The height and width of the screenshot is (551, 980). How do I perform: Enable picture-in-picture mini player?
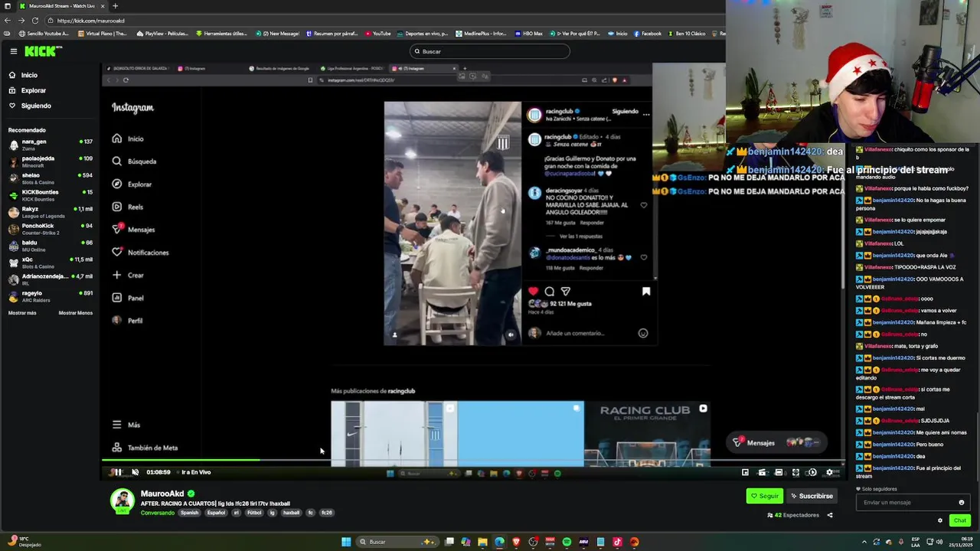745,472
